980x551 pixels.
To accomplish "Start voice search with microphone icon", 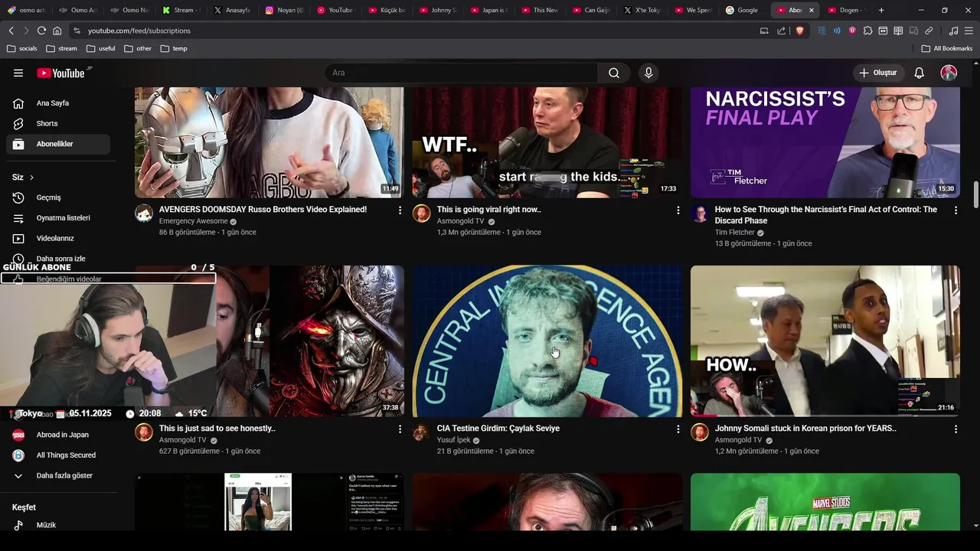I will (648, 73).
